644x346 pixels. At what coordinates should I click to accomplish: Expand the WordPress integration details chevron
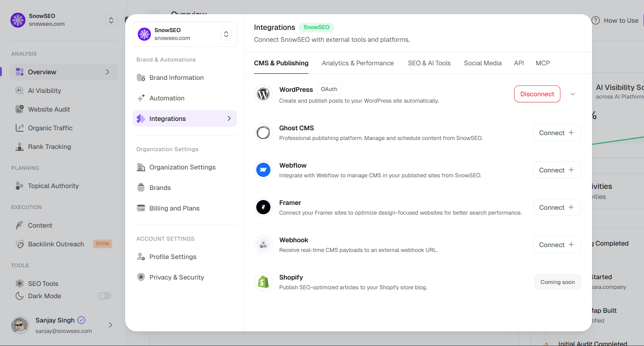[572, 94]
